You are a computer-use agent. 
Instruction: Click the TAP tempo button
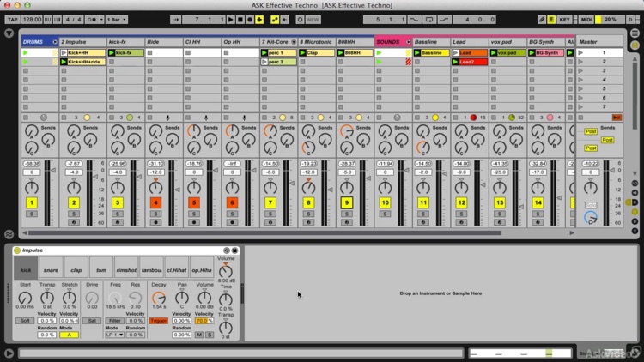click(x=12, y=20)
